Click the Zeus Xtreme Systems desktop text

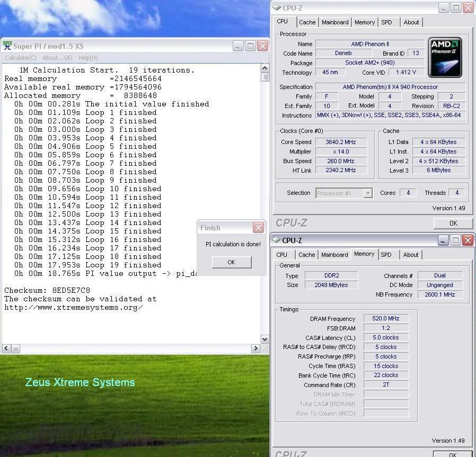(80, 382)
